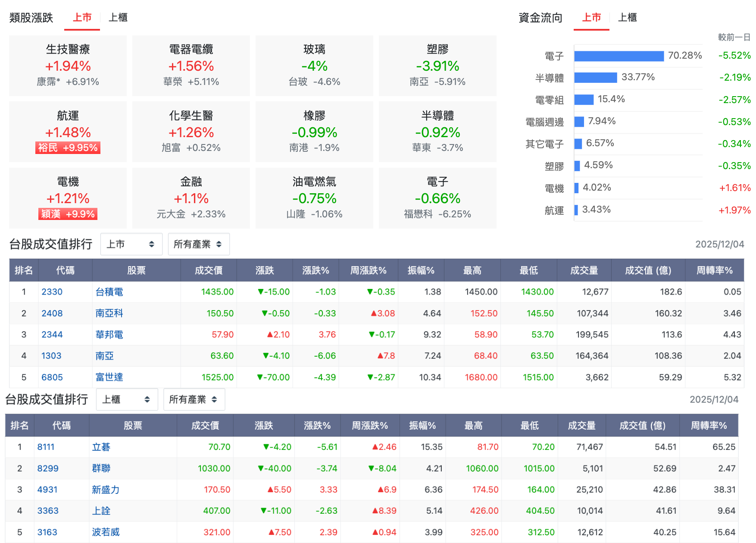This screenshot has height=543, width=756.
Task: Select the 上市 tab under 類股漲跌
Action: [81, 18]
